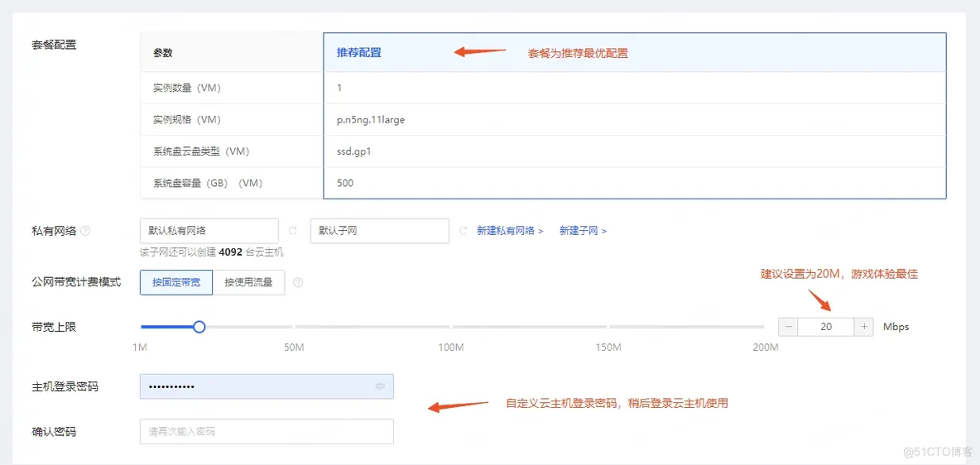Select 按使用流量 billing mode

(249, 282)
